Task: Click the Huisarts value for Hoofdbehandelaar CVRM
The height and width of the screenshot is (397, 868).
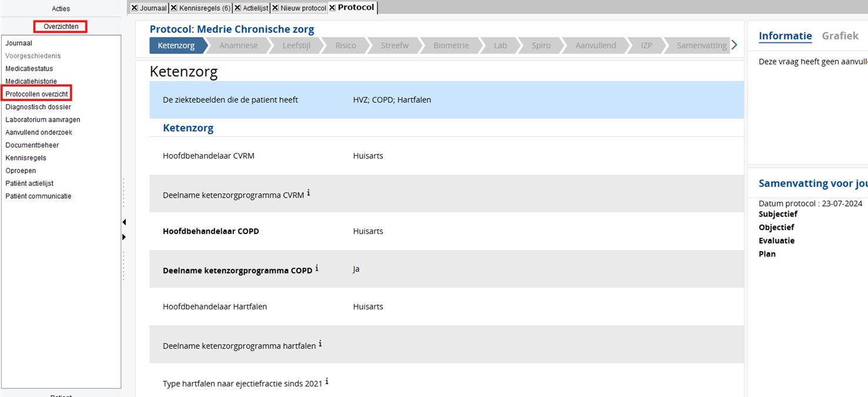Action: (x=368, y=156)
